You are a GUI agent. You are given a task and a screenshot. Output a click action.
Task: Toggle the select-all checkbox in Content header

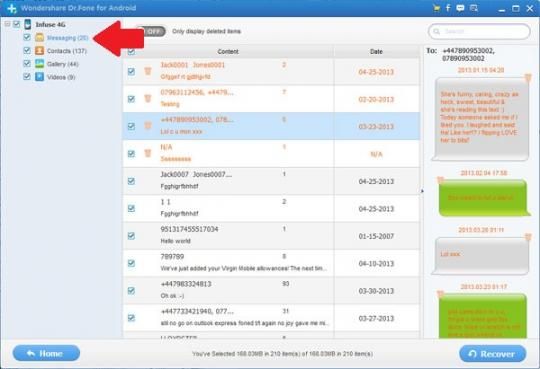coord(131,52)
